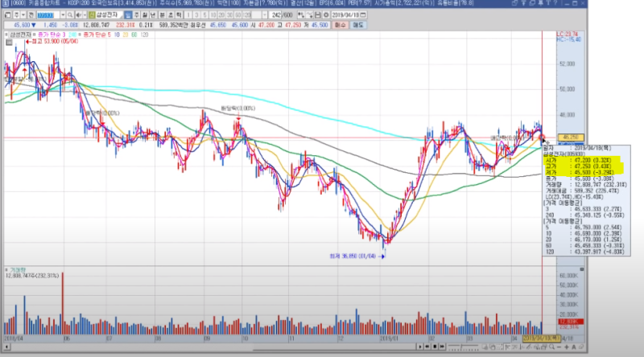
Task: Click the 삼성전자 legend label in chart
Action: [x=21, y=35]
